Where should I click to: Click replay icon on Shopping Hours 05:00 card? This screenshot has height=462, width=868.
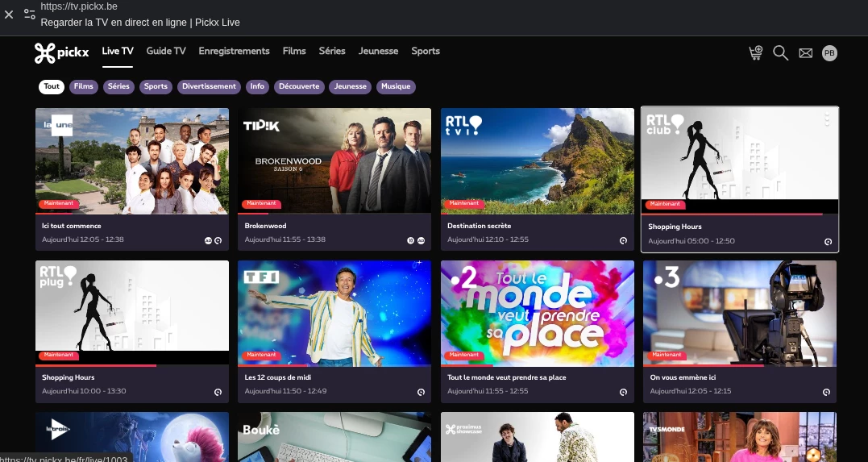pos(829,242)
